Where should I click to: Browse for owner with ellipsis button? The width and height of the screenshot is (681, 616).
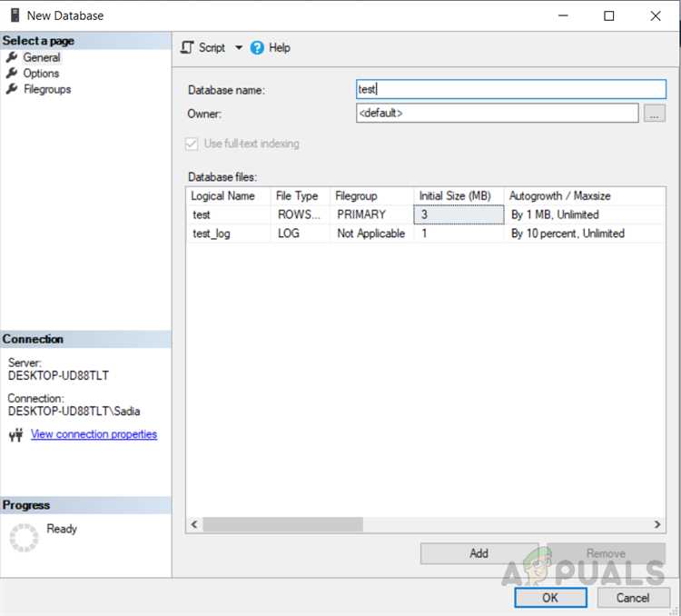coord(654,114)
